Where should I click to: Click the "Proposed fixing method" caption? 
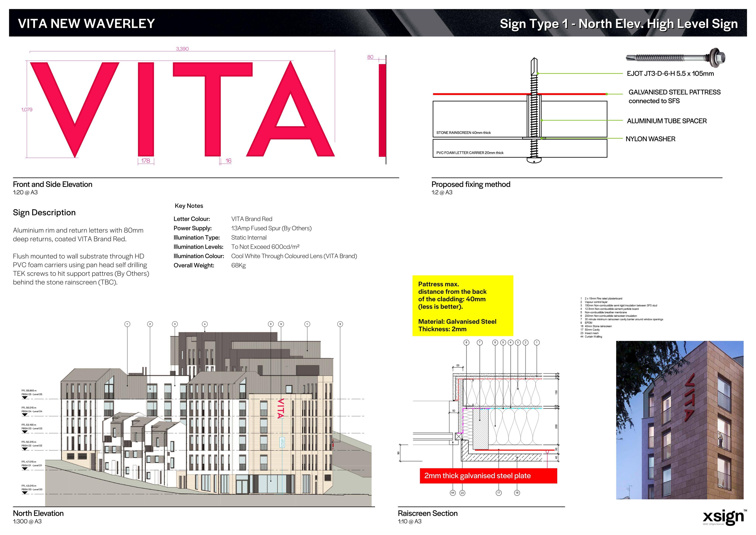point(471,184)
